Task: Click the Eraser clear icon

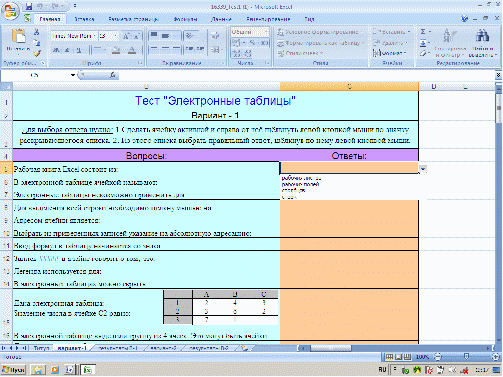Action: (423, 53)
